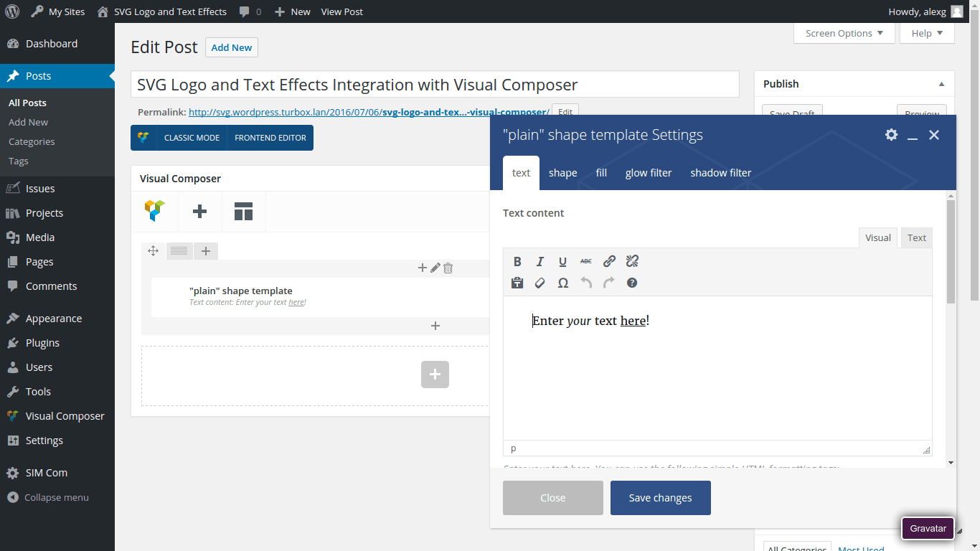Open My Sites menu in admin bar
This screenshot has height=551, width=980.
(x=57, y=11)
